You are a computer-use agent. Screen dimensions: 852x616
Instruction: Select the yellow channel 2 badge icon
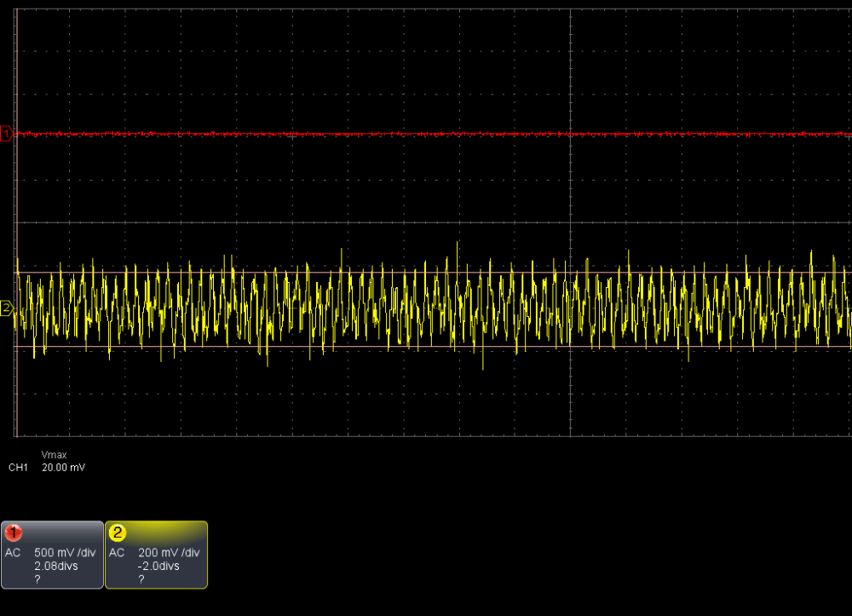tap(118, 533)
